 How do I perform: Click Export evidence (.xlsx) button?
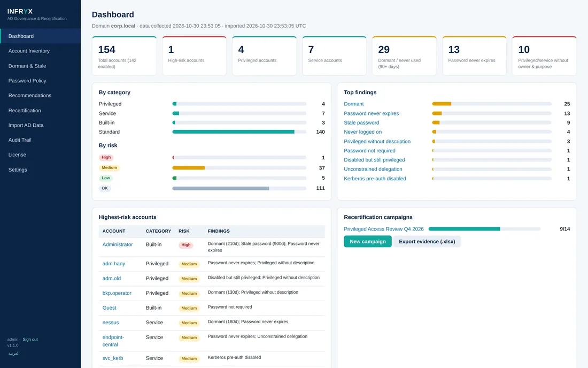point(427,242)
